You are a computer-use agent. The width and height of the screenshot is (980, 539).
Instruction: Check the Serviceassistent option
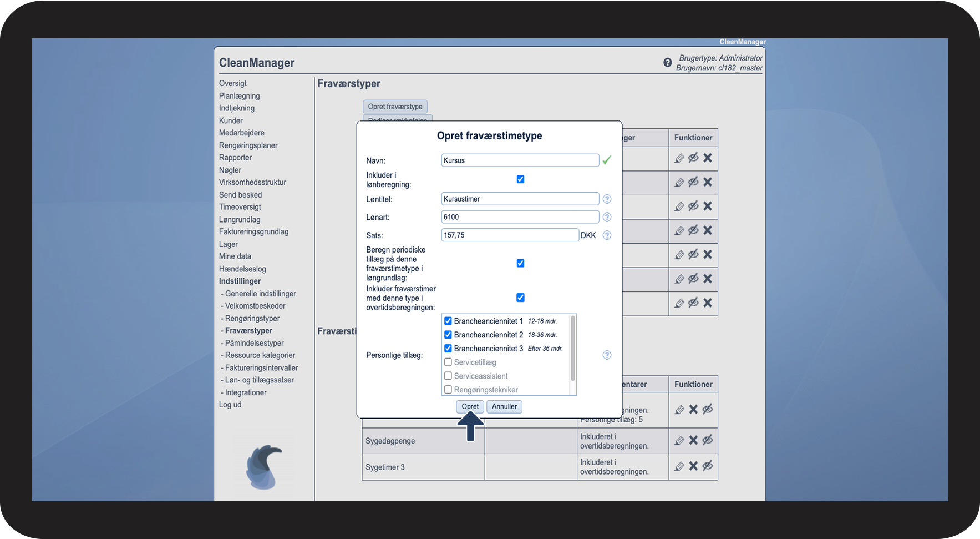pyautogui.click(x=448, y=376)
